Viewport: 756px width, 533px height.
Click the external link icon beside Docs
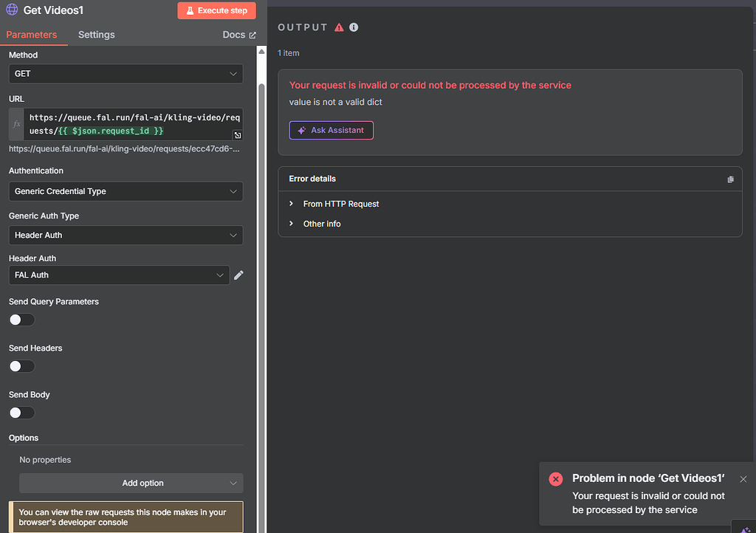click(x=254, y=34)
